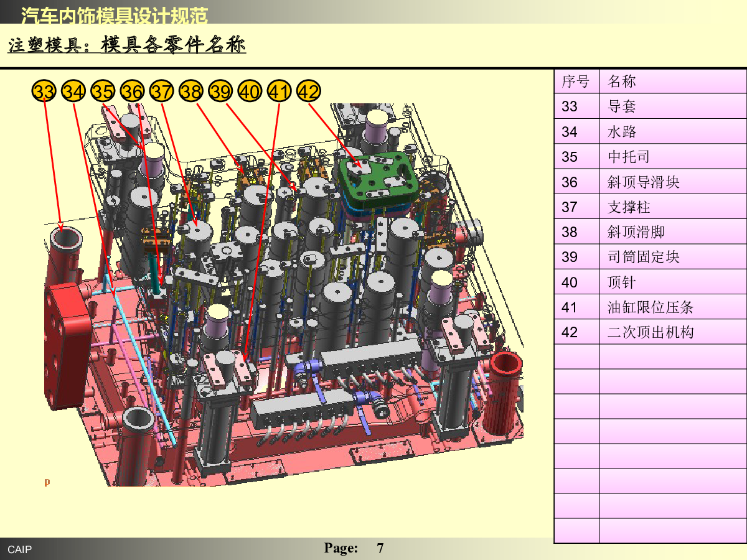Select the 斜顶滑脚 name cell

coord(673,231)
